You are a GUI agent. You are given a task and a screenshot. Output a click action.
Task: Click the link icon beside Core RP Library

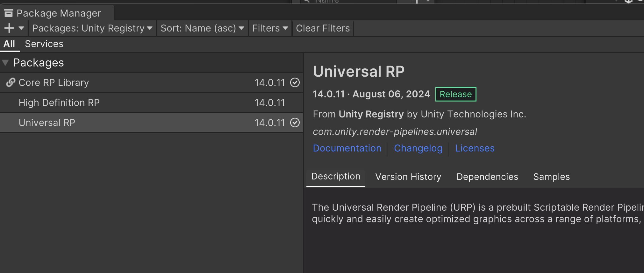pos(11,82)
